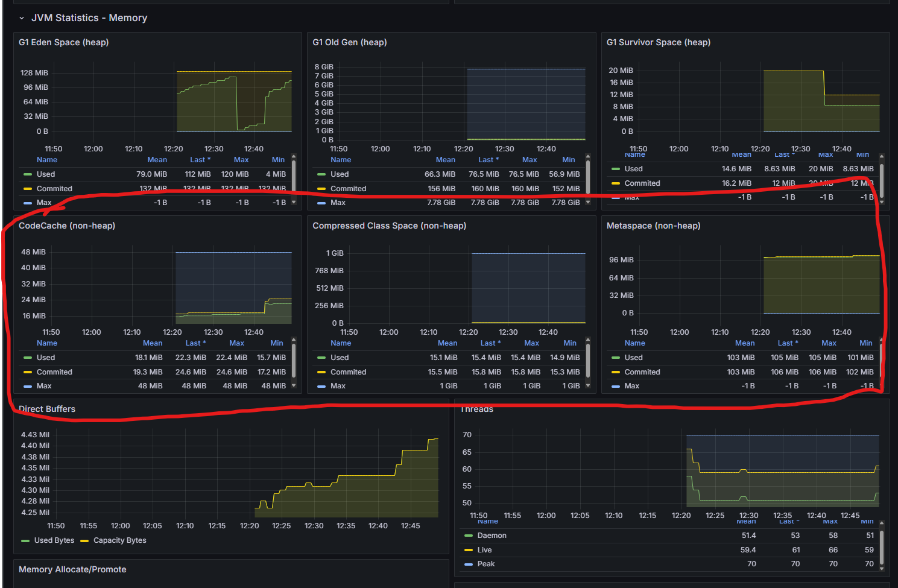Screen dimensions: 898x588
Task: Click yellow color marker of Capacity Bytes in Direct Buffers
Action: (84, 540)
